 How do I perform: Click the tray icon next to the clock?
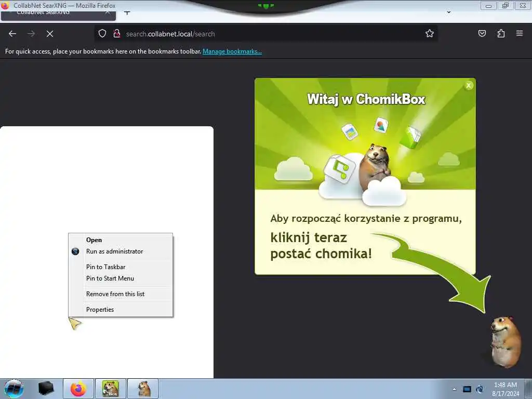(480, 389)
